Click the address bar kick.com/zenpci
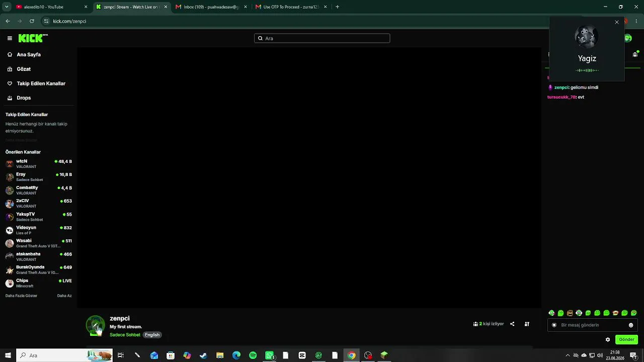 tap(69, 21)
